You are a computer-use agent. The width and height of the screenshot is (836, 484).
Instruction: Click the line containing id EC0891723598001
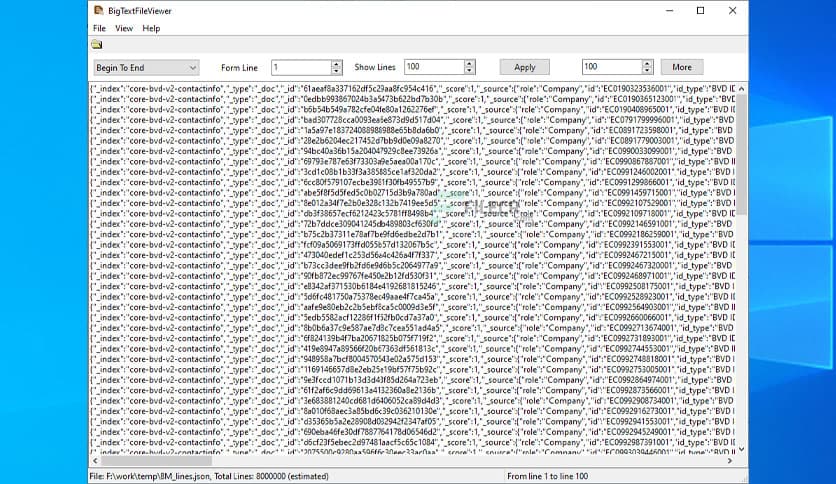[x=413, y=130]
